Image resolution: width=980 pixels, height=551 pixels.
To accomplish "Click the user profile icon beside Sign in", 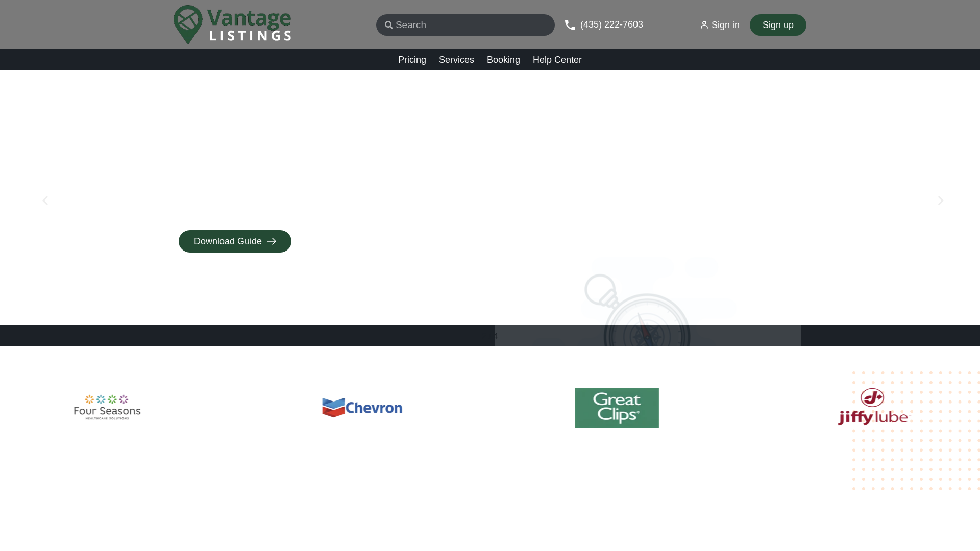I will [704, 25].
